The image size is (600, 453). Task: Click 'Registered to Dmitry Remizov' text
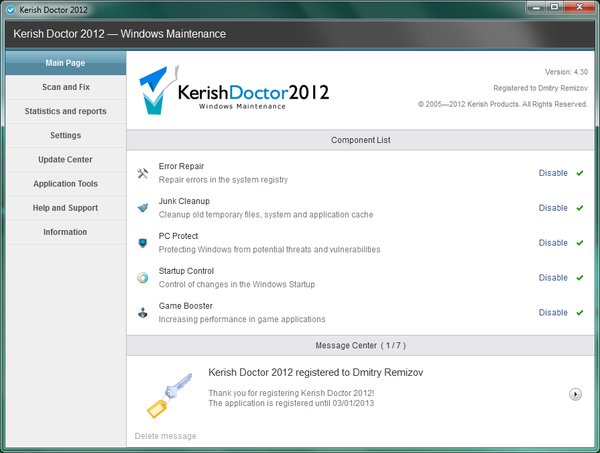540,88
